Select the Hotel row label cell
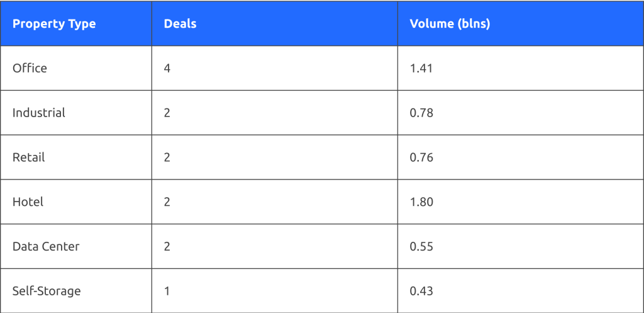The height and width of the screenshot is (313, 644). tap(28, 202)
